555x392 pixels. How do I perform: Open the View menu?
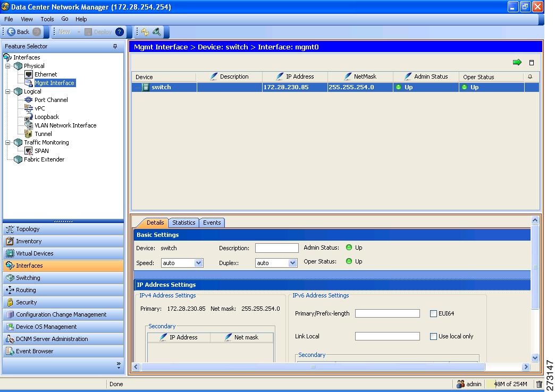coord(27,19)
